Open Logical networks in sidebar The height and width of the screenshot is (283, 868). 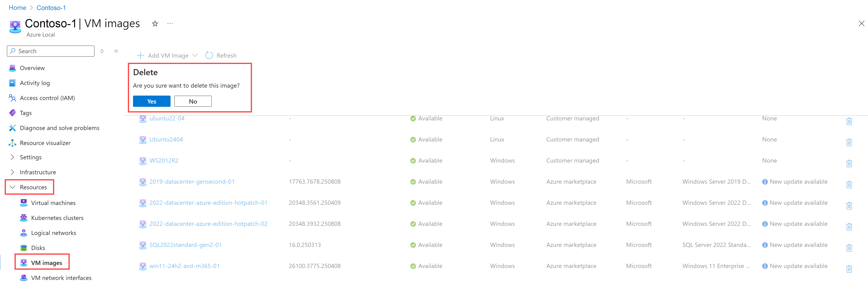pos(53,233)
